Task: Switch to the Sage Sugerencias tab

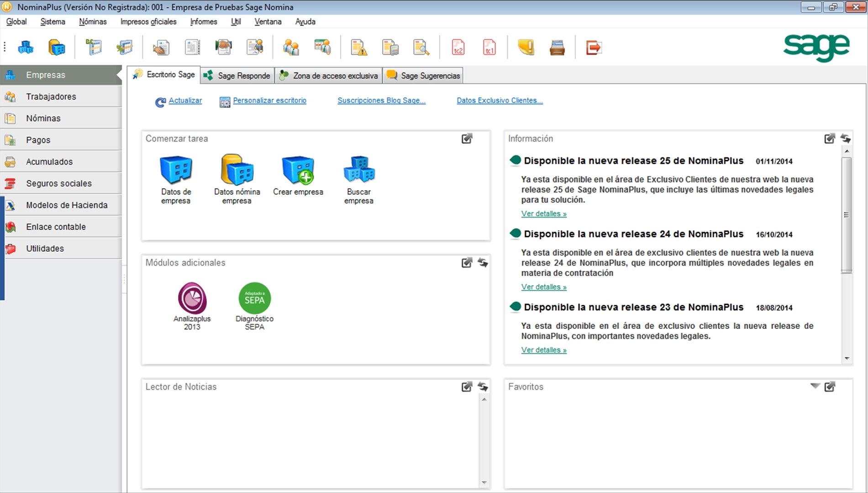Action: [423, 75]
